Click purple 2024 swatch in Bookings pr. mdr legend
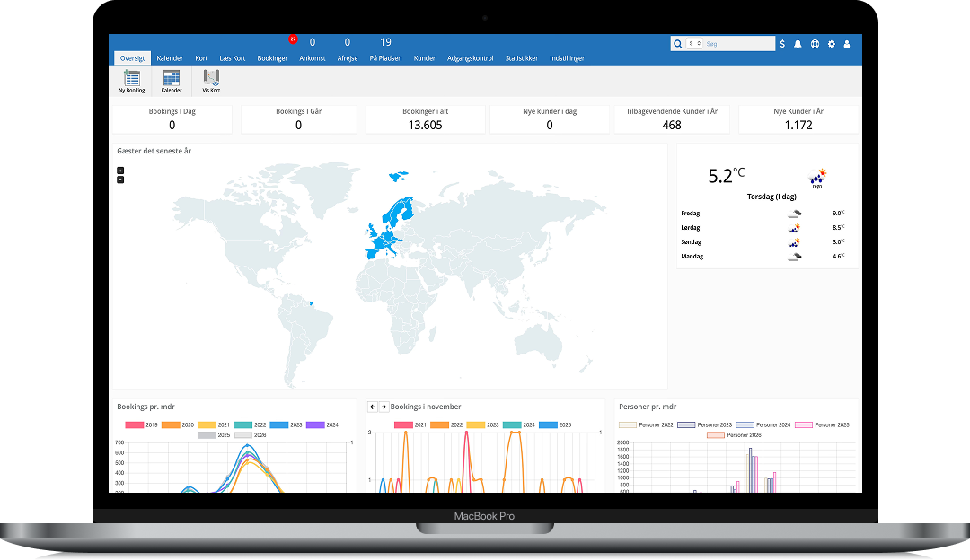Image resolution: width=970 pixels, height=560 pixels. click(x=315, y=425)
